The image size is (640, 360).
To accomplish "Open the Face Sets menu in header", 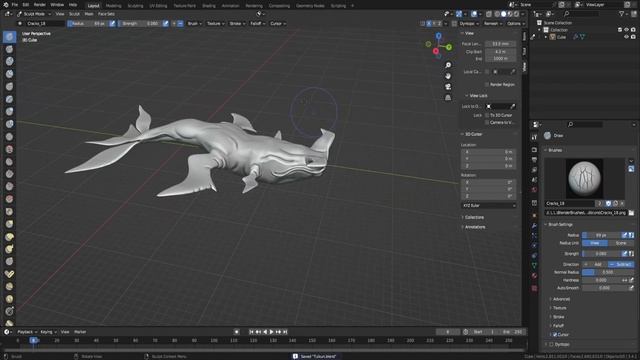I will tap(106, 14).
